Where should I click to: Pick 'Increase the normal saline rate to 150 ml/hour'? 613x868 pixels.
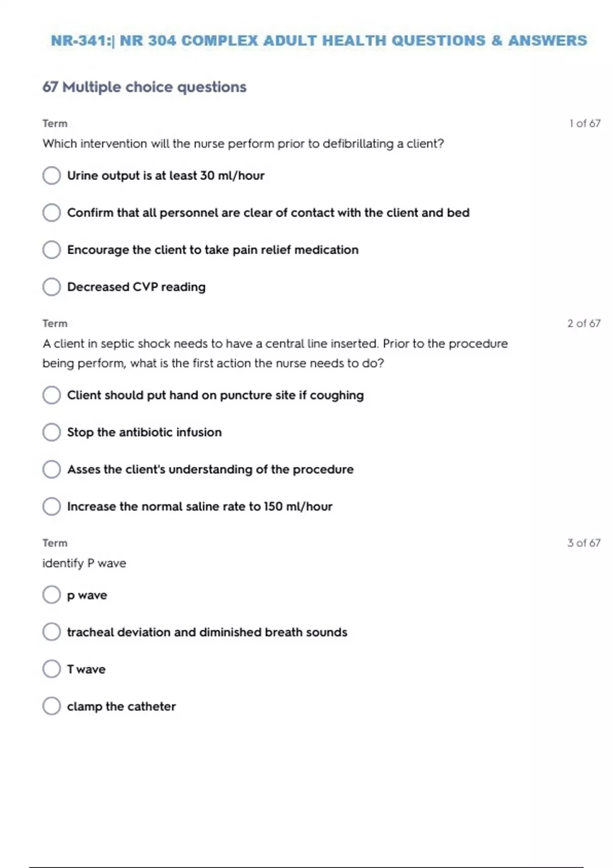pos(52,507)
